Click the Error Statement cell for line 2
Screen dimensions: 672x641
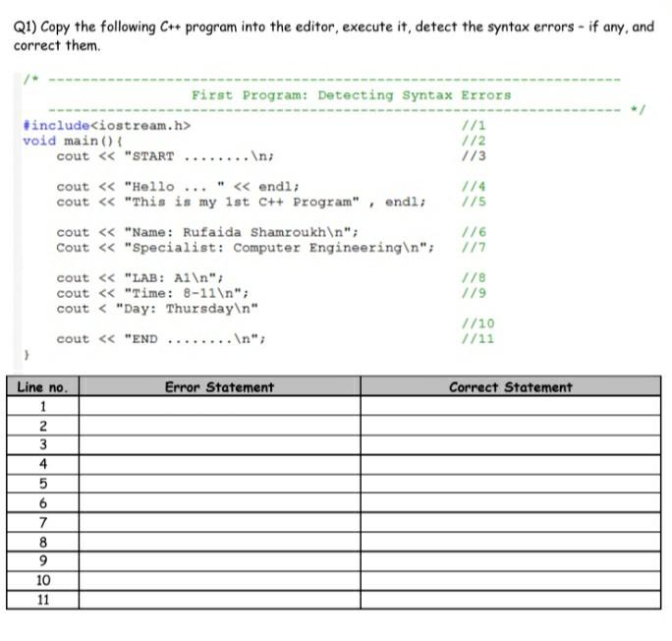220,426
